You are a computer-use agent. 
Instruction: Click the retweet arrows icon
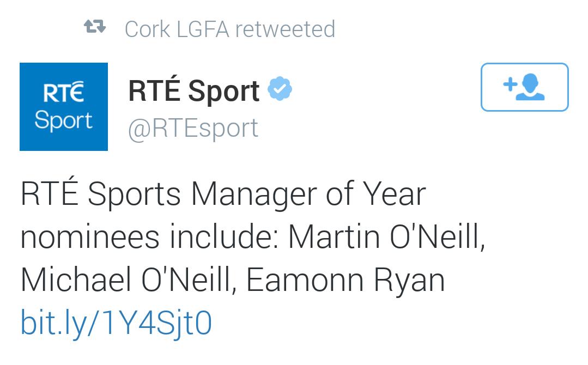(x=94, y=27)
